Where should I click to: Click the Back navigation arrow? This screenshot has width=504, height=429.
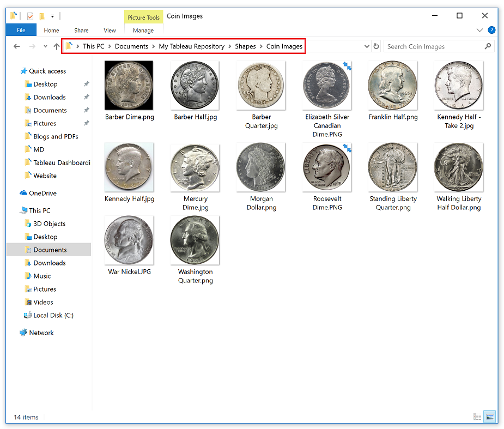pyautogui.click(x=17, y=46)
